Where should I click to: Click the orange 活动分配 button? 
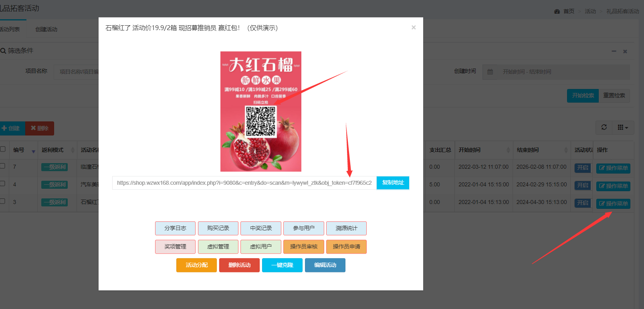196,265
